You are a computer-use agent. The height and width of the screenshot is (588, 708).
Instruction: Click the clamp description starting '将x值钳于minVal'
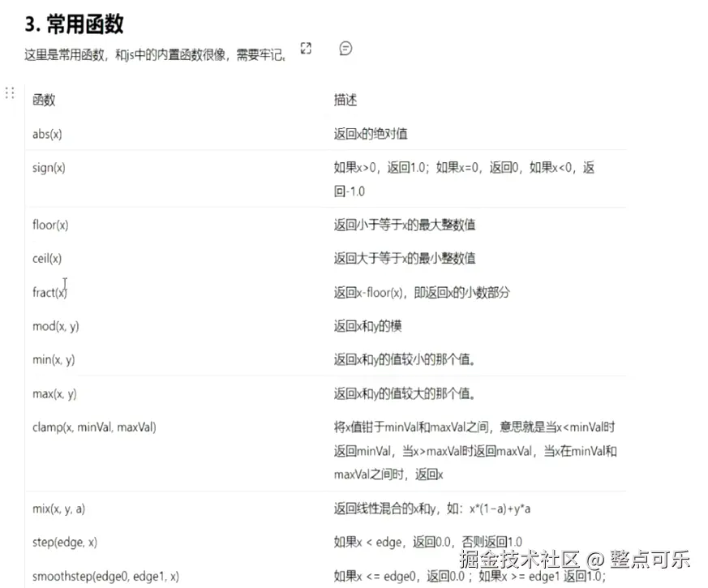[475, 451]
